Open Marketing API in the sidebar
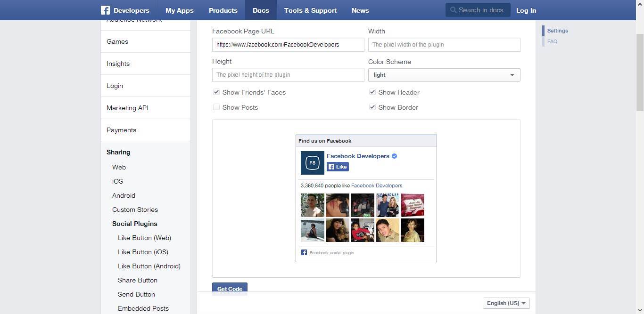 pyautogui.click(x=146, y=108)
